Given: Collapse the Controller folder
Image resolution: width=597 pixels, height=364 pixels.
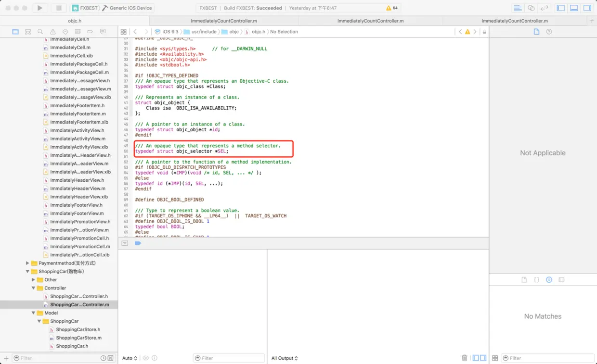Looking at the screenshot, I should tap(33, 288).
